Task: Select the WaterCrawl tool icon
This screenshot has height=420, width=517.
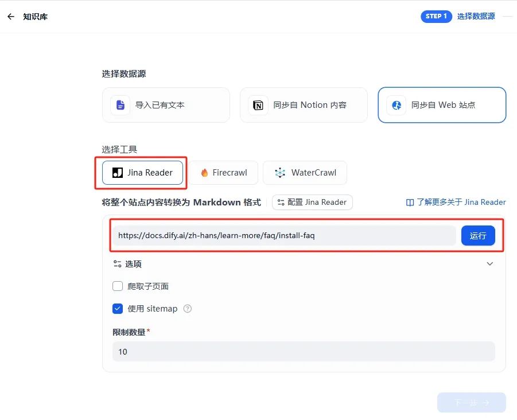Action: click(279, 172)
